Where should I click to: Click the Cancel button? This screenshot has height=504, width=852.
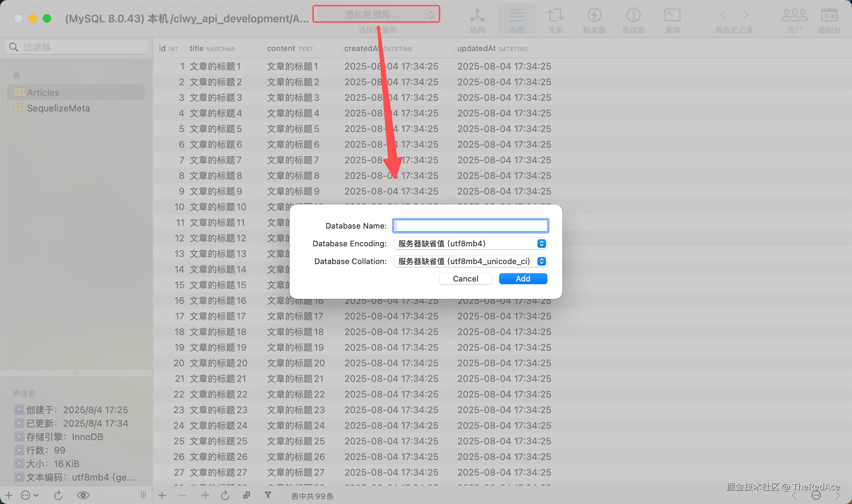coord(465,279)
